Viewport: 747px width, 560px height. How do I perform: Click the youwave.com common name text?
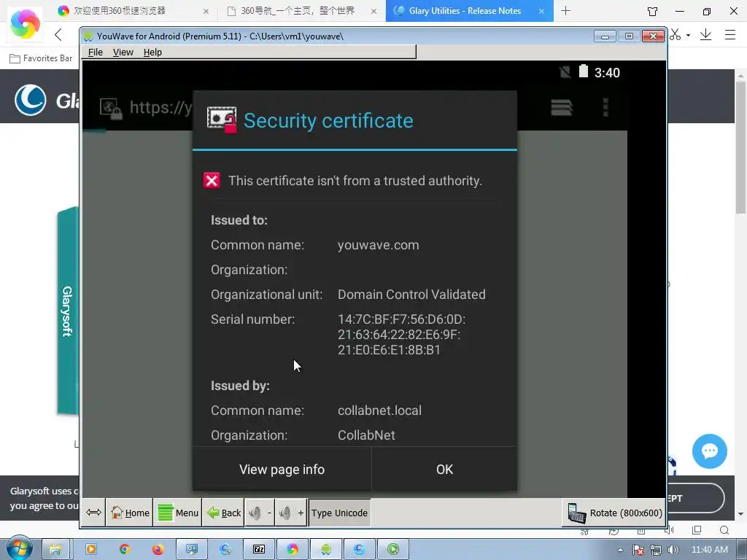(379, 245)
